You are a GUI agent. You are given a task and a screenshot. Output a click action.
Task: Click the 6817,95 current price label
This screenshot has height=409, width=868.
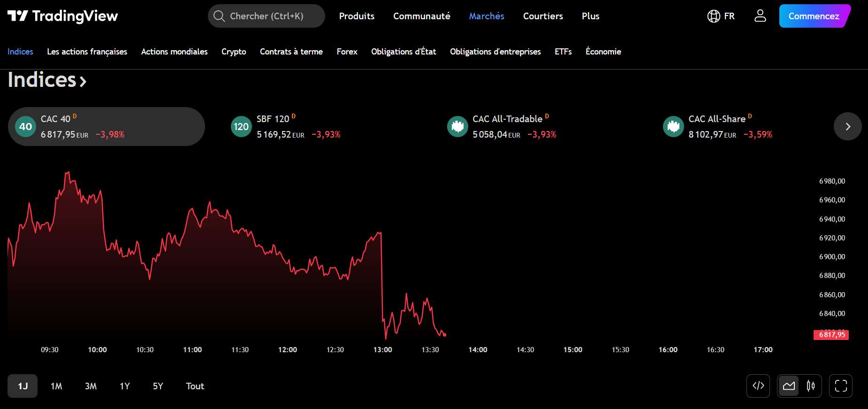click(x=831, y=335)
